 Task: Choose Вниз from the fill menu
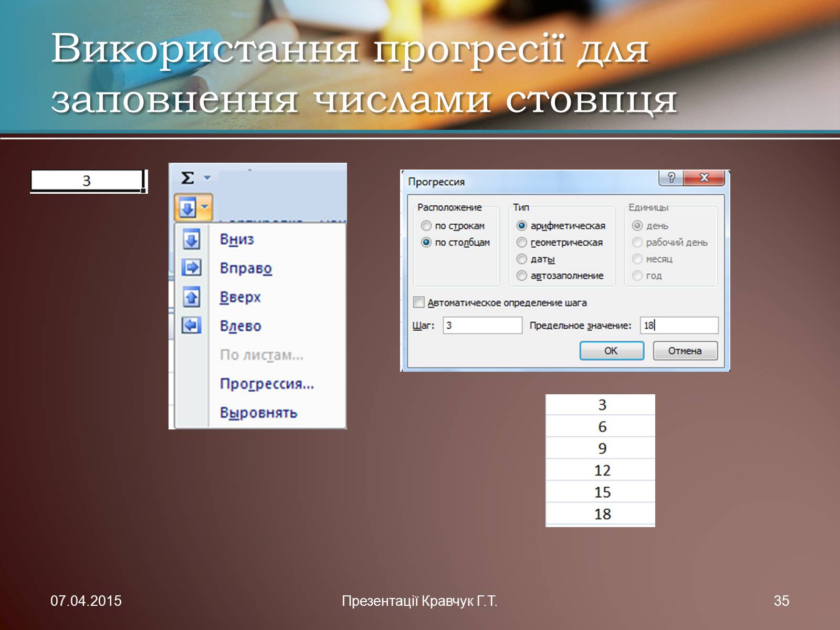[237, 239]
